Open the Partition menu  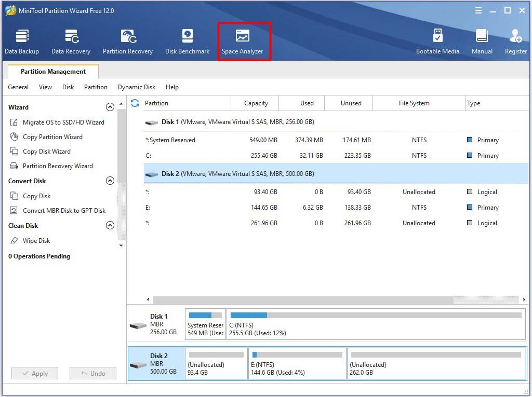click(x=96, y=87)
